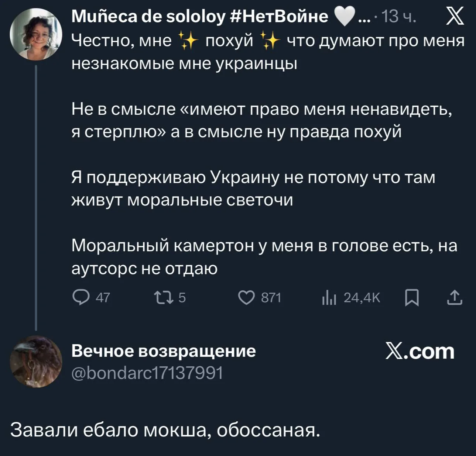Click the X logo in the top-right corner

455,17
